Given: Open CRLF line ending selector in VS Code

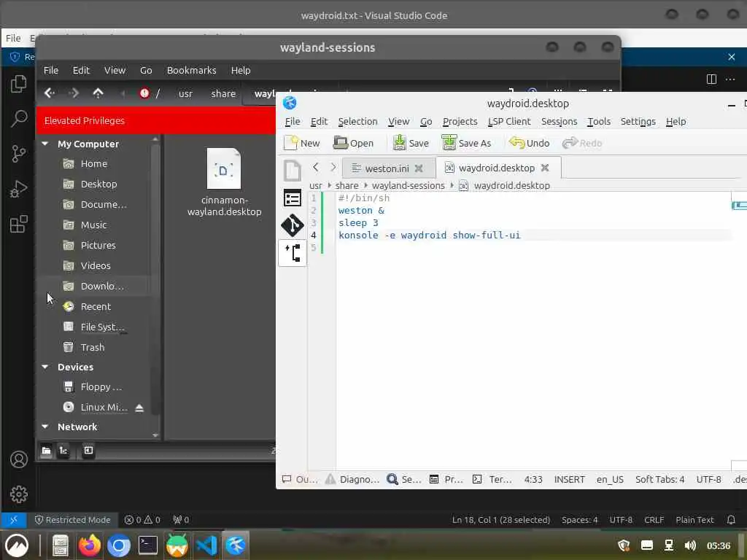Looking at the screenshot, I should [x=654, y=519].
